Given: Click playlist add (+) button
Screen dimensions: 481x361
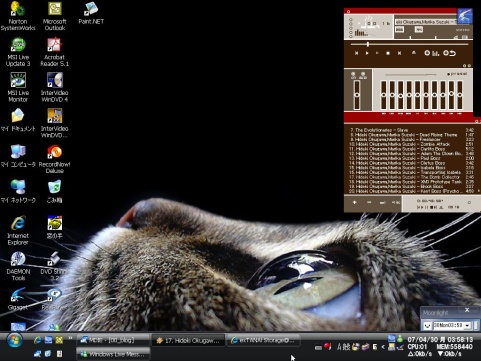Looking at the screenshot, I should coord(354,202).
